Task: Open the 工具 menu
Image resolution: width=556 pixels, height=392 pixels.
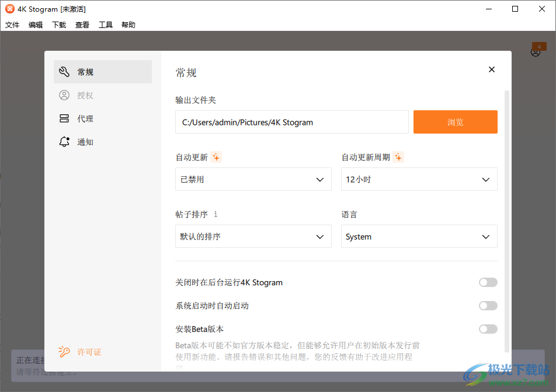Action: click(105, 24)
